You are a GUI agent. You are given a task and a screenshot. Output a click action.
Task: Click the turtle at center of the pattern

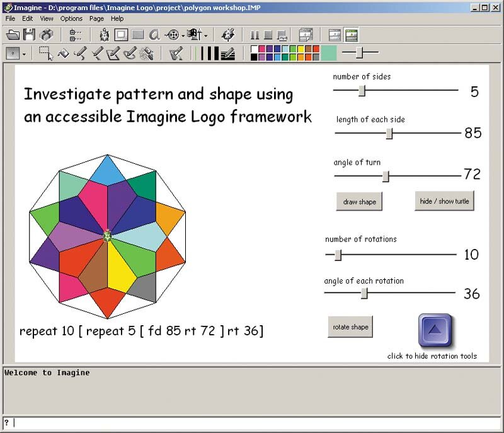107,236
